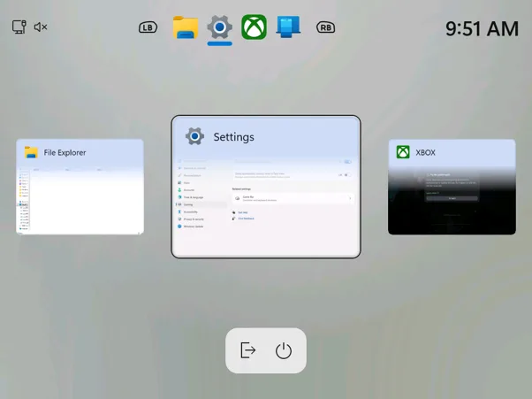The height and width of the screenshot is (399, 532).
Task: Select the Settings gear icon in top bar
Action: (x=219, y=27)
